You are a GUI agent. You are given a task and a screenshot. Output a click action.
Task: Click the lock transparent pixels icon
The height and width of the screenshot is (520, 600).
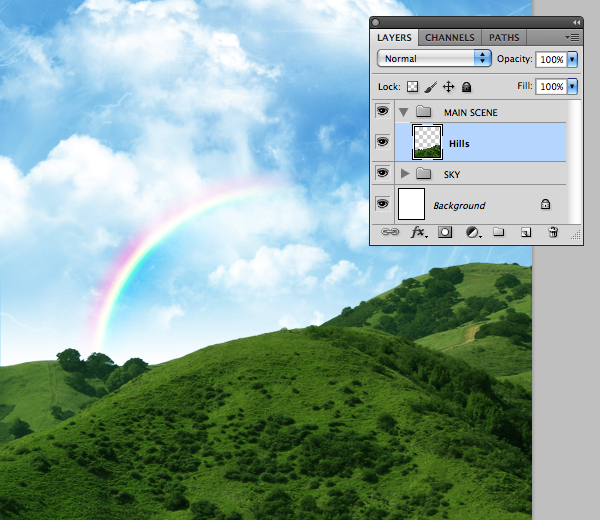tap(412, 87)
